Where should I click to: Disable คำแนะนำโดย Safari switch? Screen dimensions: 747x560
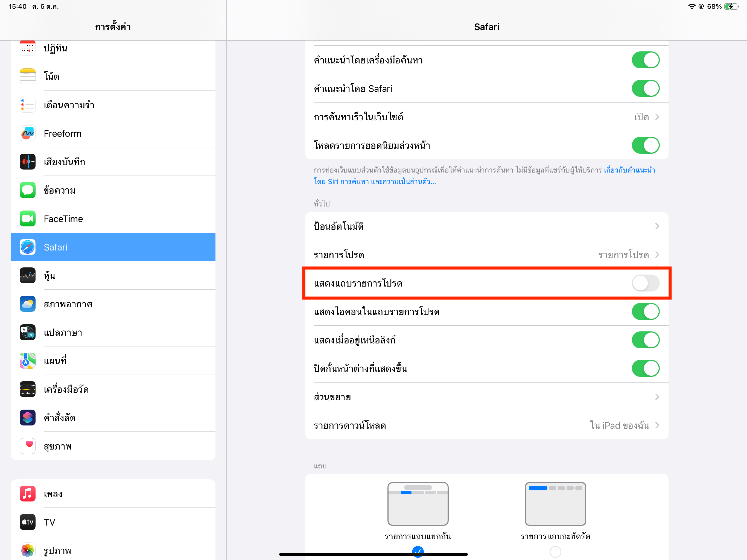[x=645, y=89]
